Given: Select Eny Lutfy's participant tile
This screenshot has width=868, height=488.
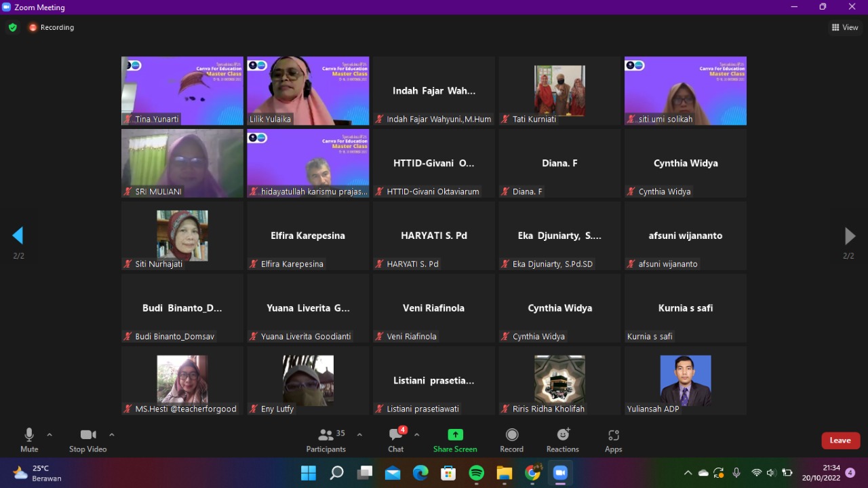Looking at the screenshot, I should coord(308,381).
